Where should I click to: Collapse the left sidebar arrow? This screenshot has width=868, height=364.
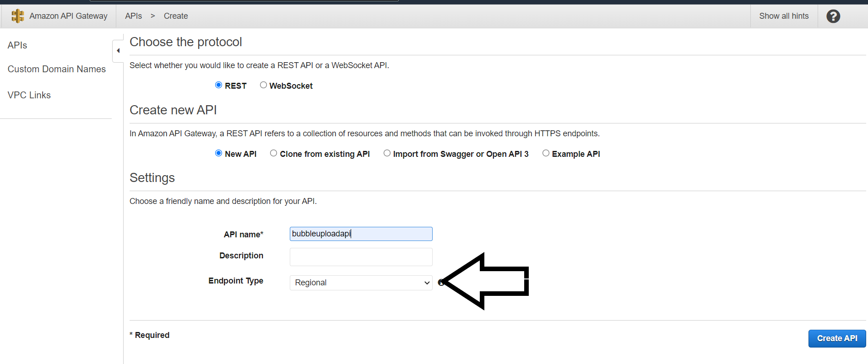pos(118,51)
